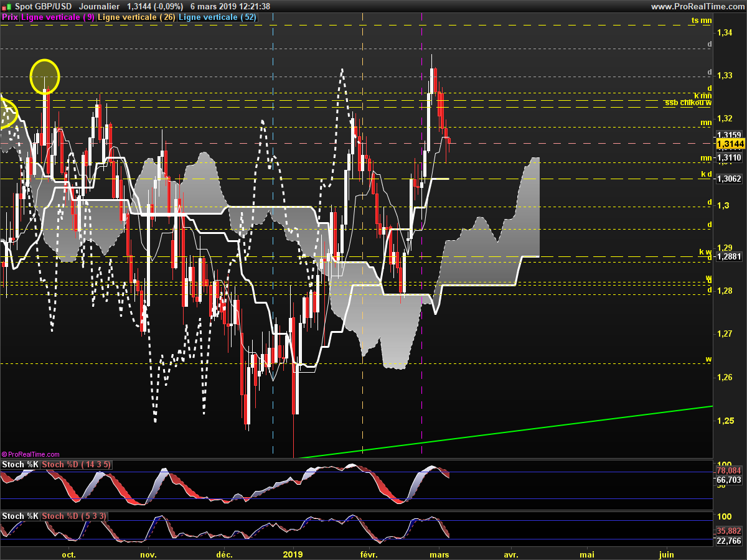Click the 1,3062 price axis label
Image resolution: width=747 pixels, height=560 pixels.
click(728, 179)
